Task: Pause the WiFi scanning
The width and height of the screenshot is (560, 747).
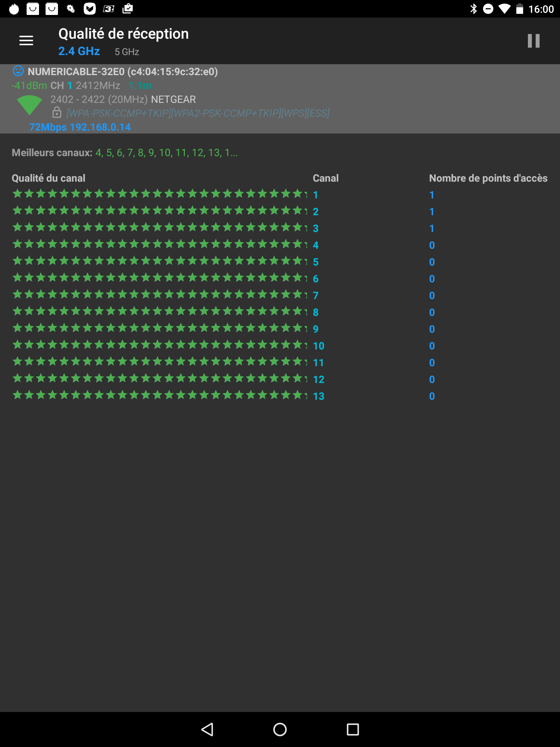Action: 533,41
